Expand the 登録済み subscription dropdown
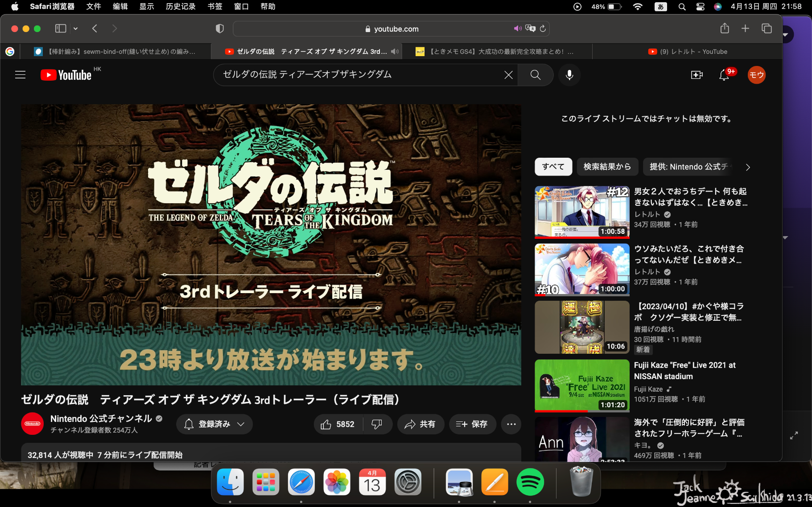This screenshot has width=812, height=507. pos(214,424)
